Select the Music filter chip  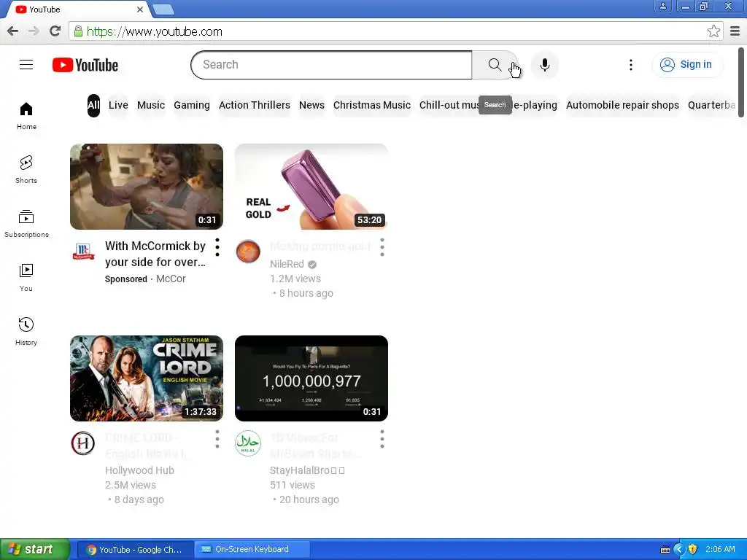coord(151,105)
